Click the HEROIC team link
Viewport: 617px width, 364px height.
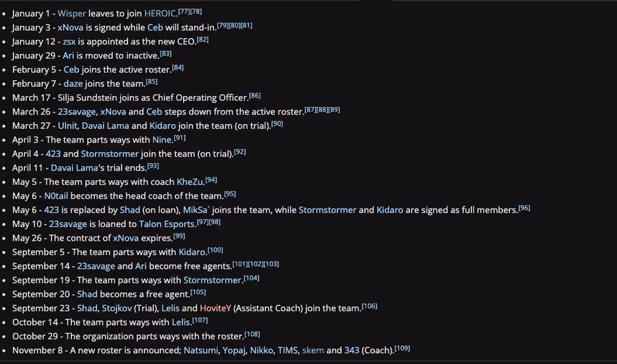coord(165,14)
